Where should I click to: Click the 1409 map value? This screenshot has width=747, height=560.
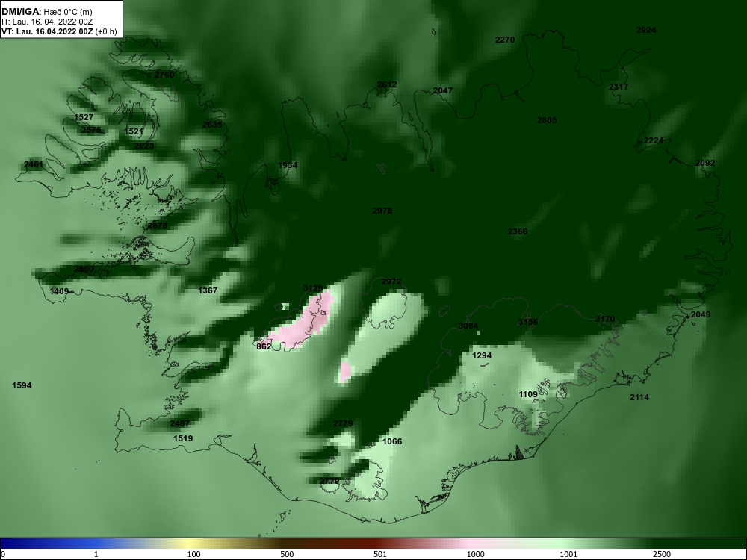[x=59, y=291]
